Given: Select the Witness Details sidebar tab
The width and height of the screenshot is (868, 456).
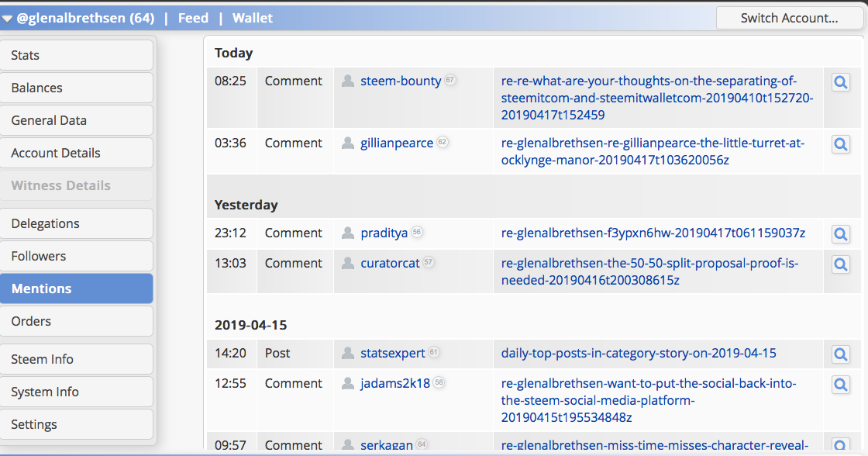Looking at the screenshot, I should [x=77, y=185].
